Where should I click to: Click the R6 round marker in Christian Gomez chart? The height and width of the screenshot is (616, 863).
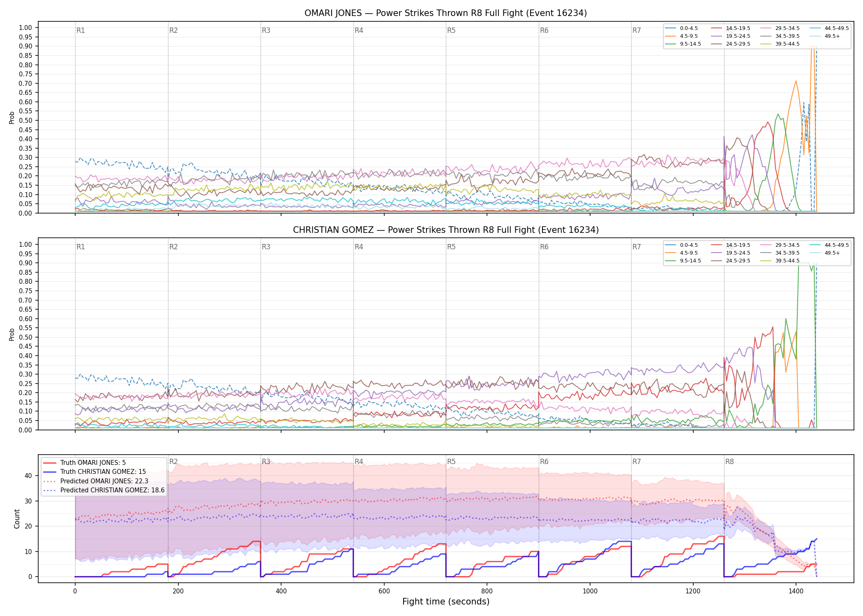(x=544, y=247)
